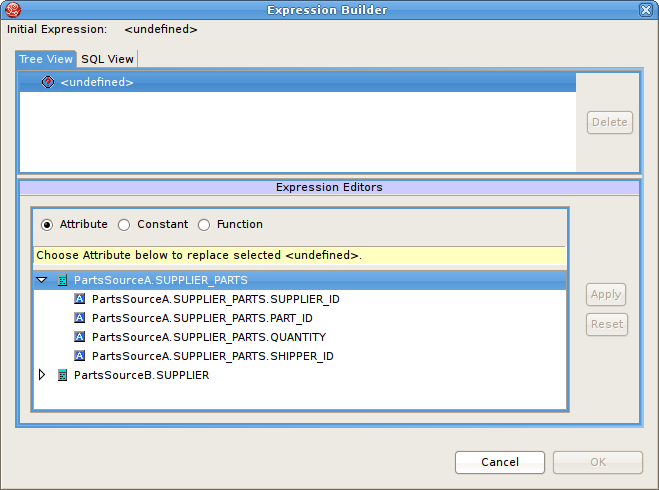Open the Tree View tab

click(x=46, y=59)
